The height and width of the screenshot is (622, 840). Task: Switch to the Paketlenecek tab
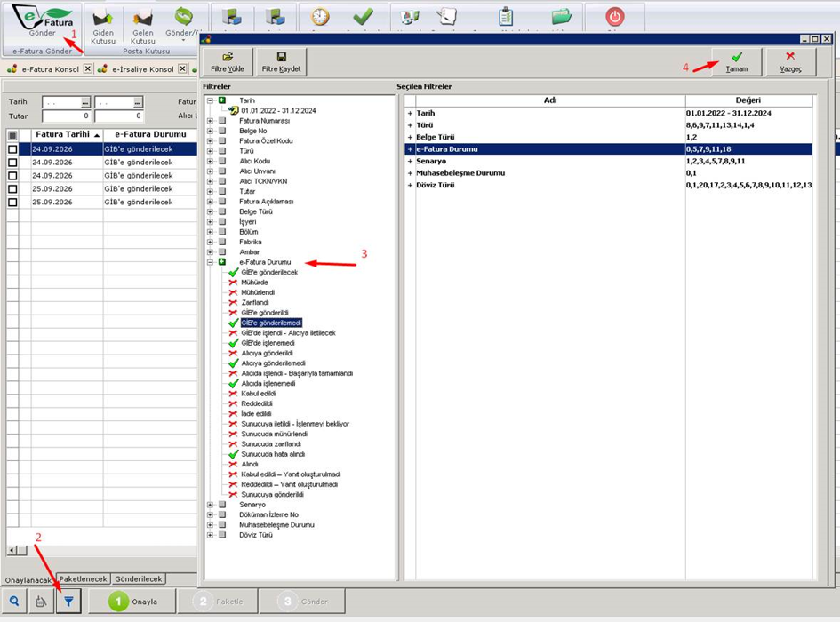coord(83,579)
